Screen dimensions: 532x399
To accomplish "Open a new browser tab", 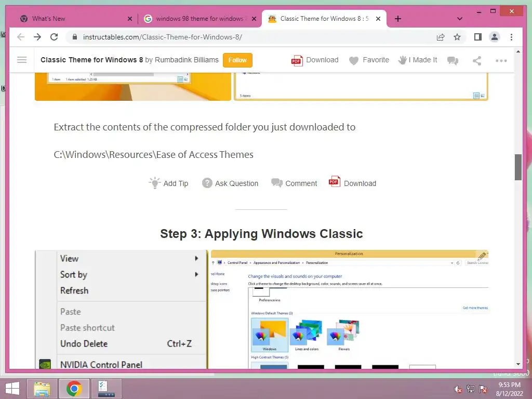I will click(398, 19).
